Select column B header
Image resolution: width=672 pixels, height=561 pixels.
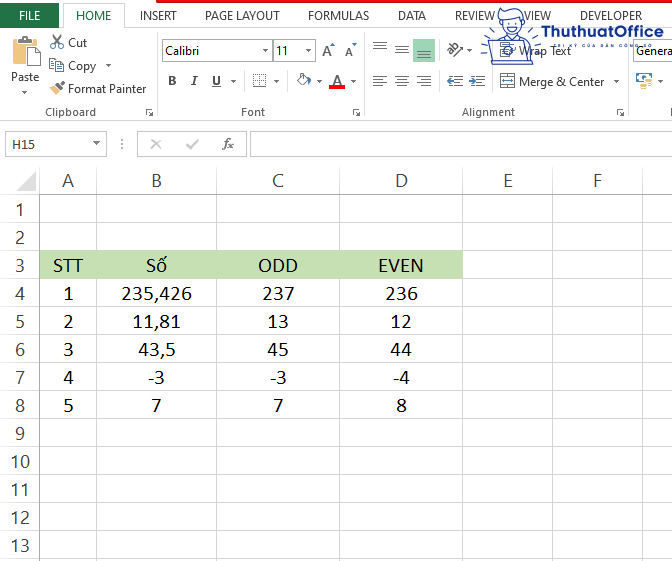click(x=156, y=181)
